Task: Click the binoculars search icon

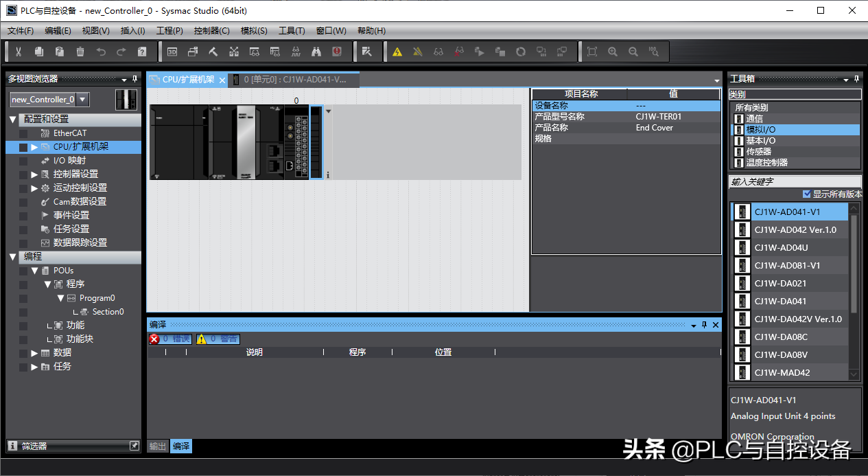Action: click(x=316, y=52)
